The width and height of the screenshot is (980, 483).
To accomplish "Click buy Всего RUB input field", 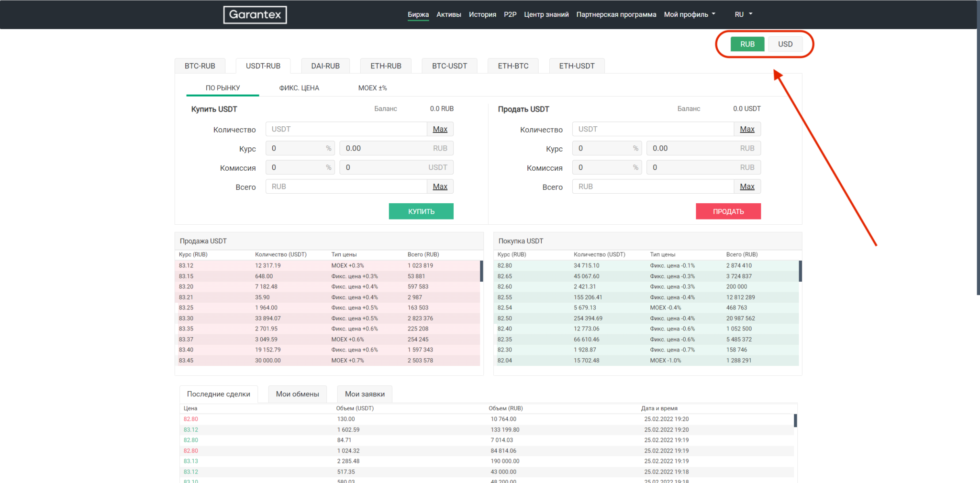I will 346,187.
